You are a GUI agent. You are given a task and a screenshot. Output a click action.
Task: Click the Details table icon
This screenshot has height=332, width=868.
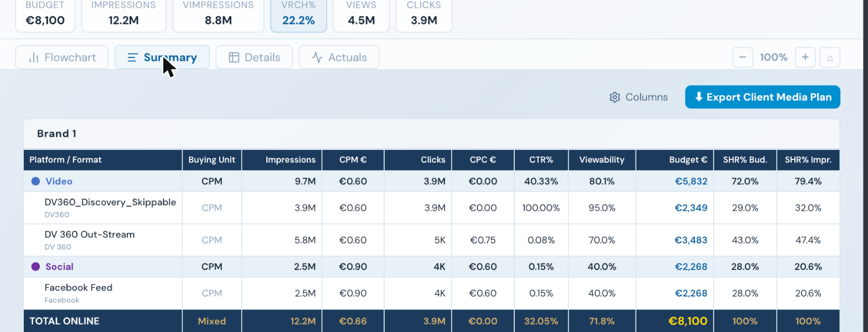[234, 58]
